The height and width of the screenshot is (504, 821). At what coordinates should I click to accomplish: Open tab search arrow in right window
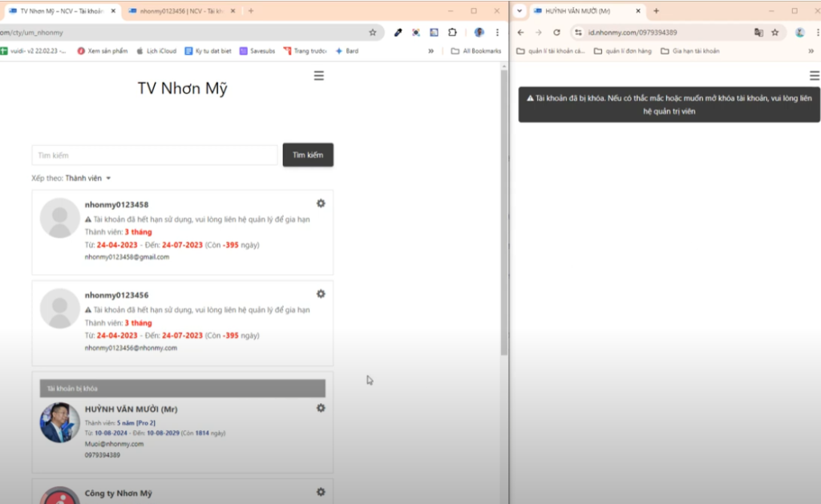pyautogui.click(x=520, y=10)
